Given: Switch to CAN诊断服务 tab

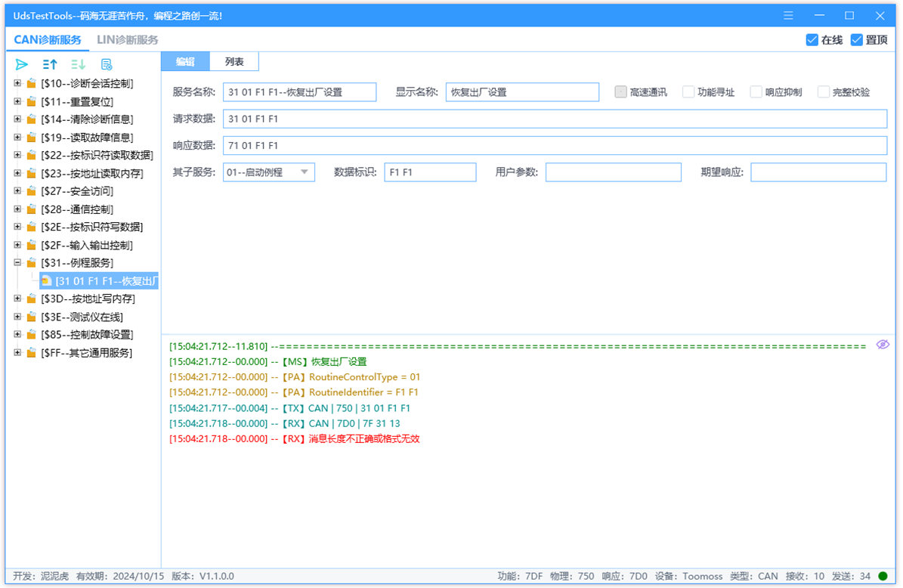Looking at the screenshot, I should point(47,40).
